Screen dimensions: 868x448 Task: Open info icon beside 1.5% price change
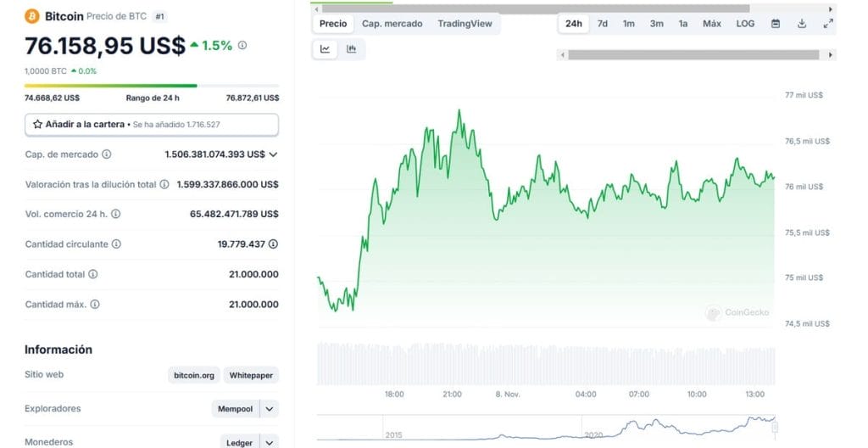pyautogui.click(x=242, y=46)
